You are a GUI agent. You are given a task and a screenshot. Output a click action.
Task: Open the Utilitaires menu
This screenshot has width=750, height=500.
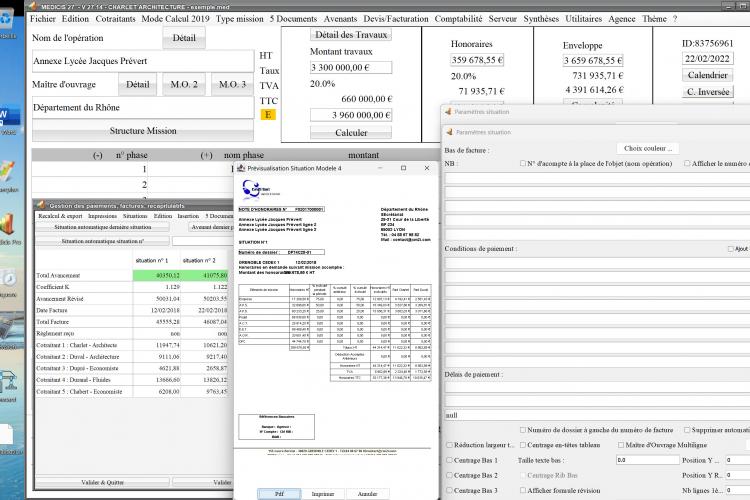pyautogui.click(x=584, y=19)
